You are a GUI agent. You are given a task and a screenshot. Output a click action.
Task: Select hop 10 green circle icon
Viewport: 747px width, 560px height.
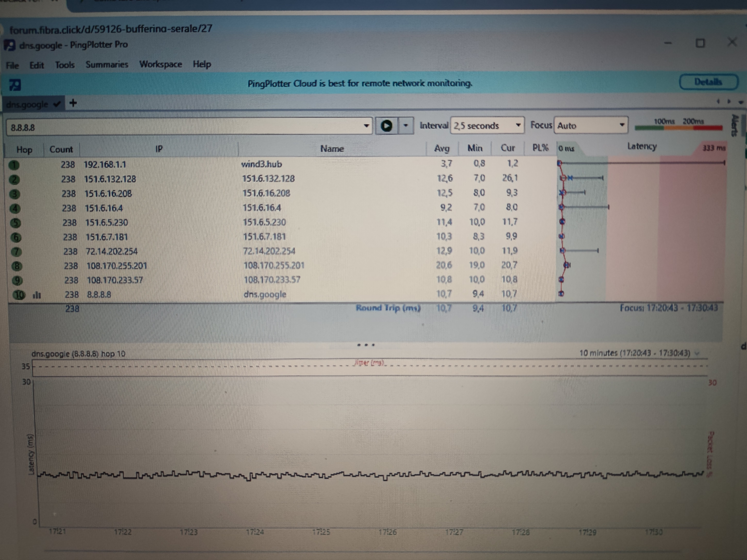click(19, 295)
